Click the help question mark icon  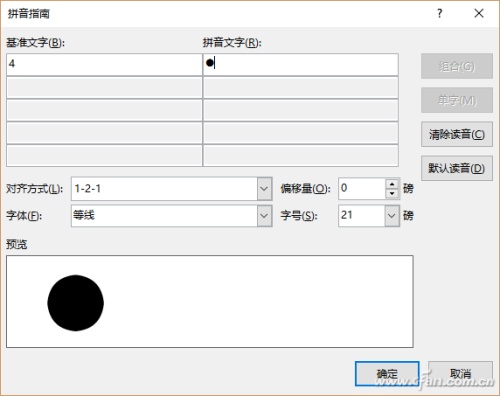(440, 13)
